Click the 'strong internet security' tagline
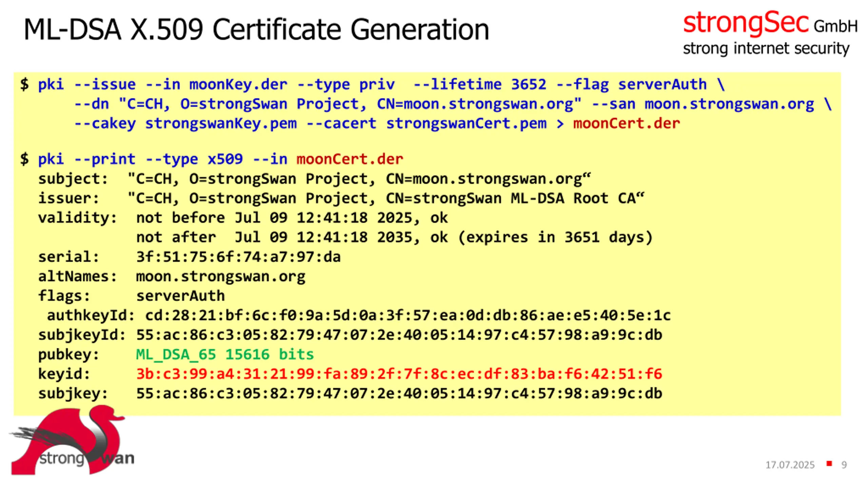This screenshot has width=868, height=488. [x=766, y=48]
